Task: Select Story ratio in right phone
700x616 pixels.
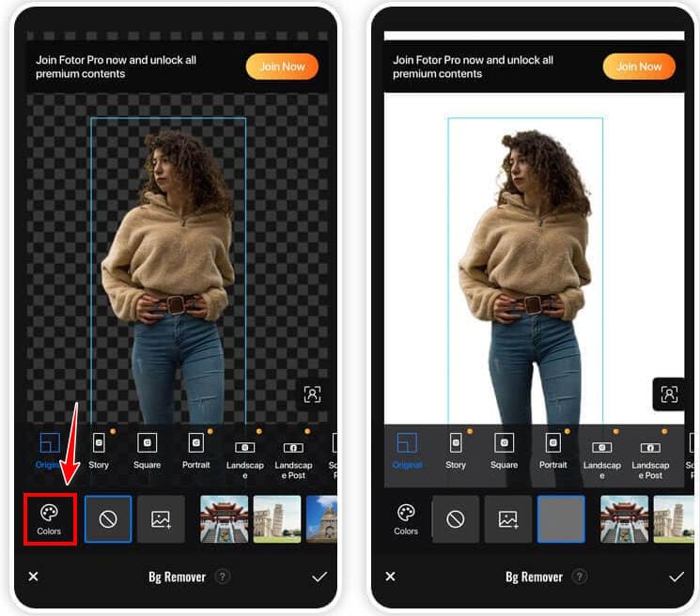Action: click(456, 451)
